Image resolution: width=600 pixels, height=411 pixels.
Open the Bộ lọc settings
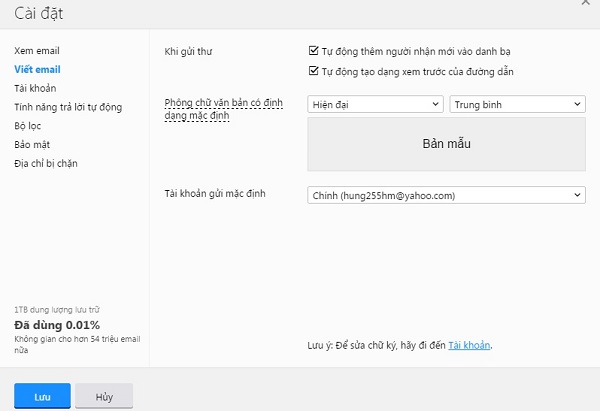pyautogui.click(x=29, y=126)
